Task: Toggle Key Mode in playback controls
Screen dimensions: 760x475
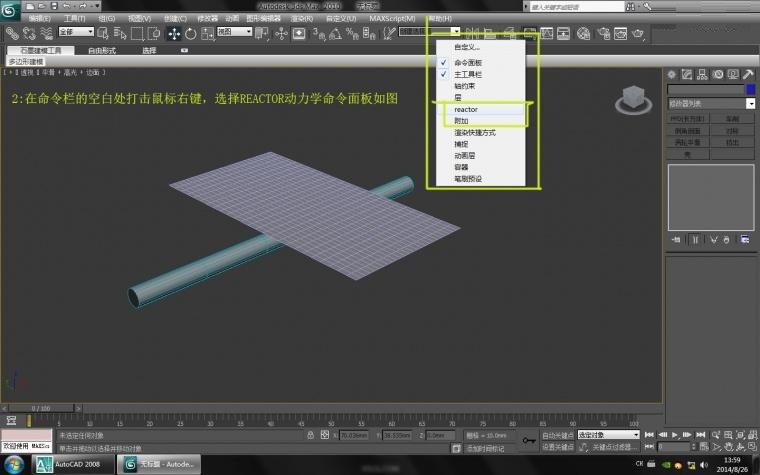Action: click(x=649, y=446)
